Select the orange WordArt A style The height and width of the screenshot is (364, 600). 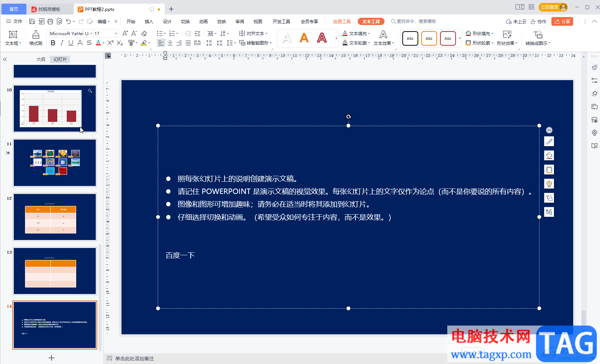tap(304, 38)
